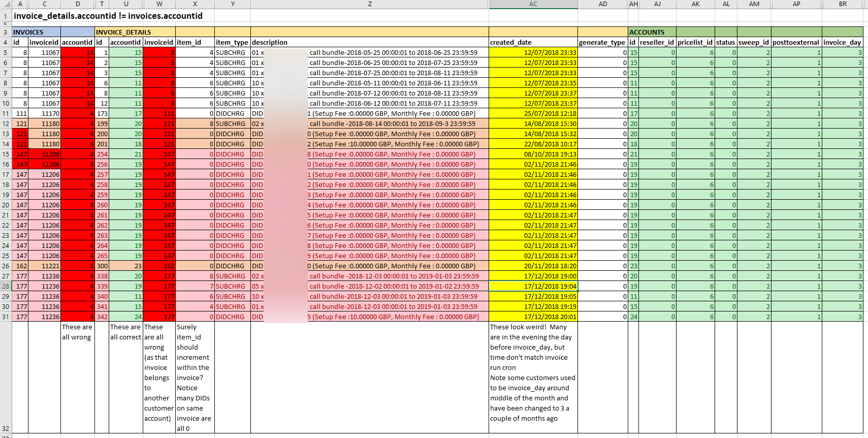
Task: Click the 'INVOICES' section header cell
Action: 36,32
